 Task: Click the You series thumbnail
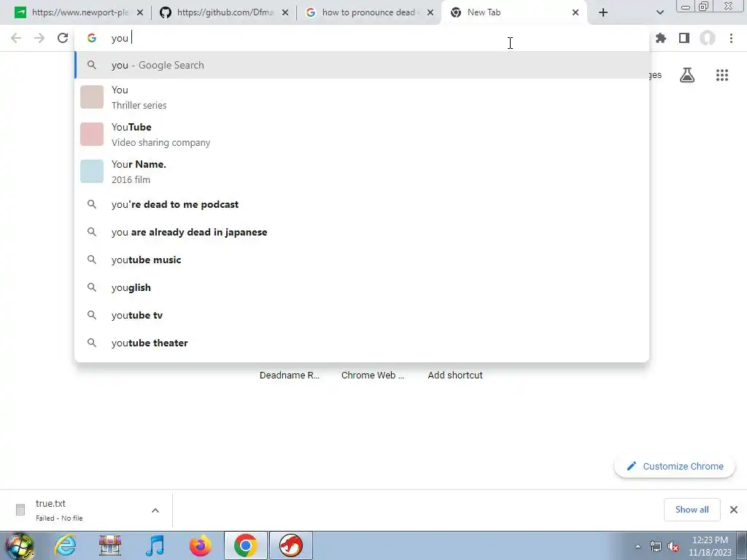91,97
